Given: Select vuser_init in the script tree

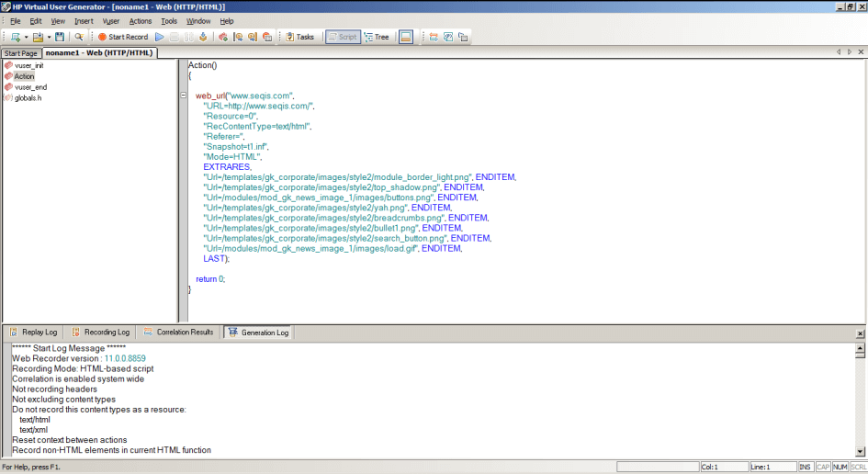Looking at the screenshot, I should coord(28,65).
